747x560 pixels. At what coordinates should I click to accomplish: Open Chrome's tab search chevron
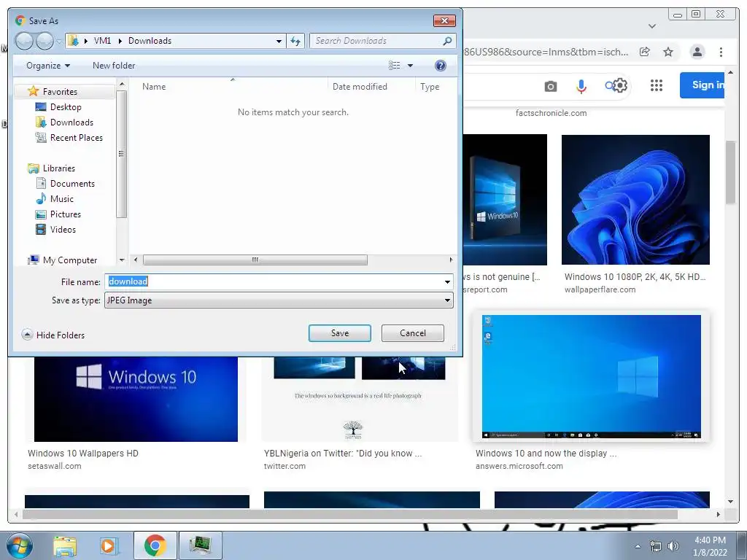[x=652, y=26]
